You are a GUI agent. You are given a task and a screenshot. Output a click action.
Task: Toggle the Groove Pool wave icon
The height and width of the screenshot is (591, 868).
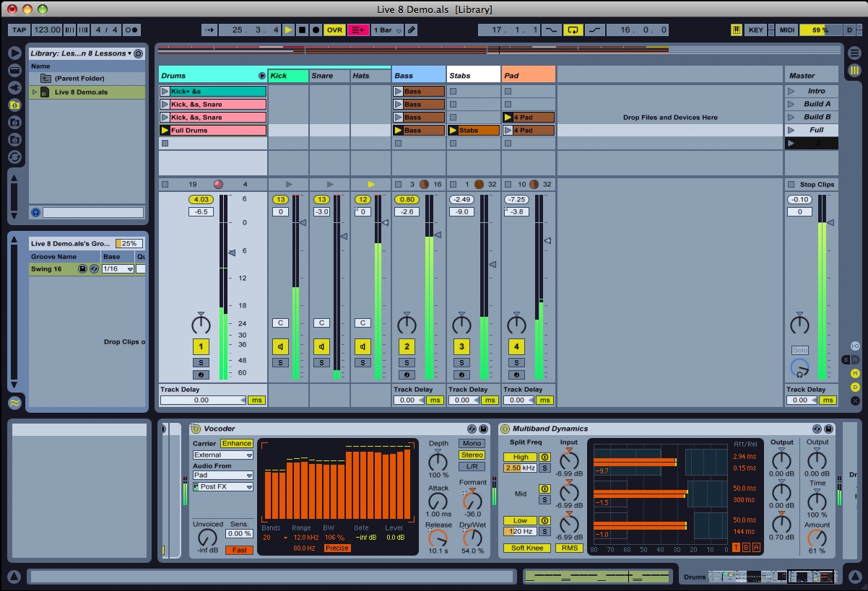click(14, 403)
